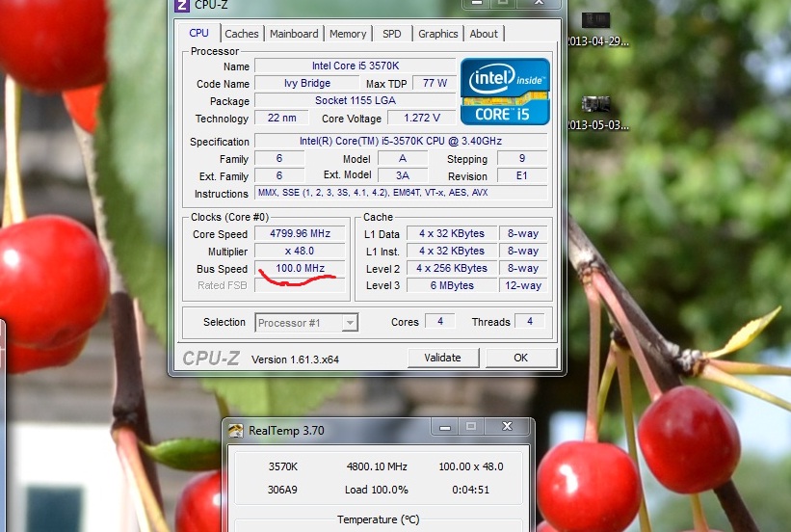The image size is (791, 532).
Task: Click the Intel Core i5 logo
Action: coord(505,92)
